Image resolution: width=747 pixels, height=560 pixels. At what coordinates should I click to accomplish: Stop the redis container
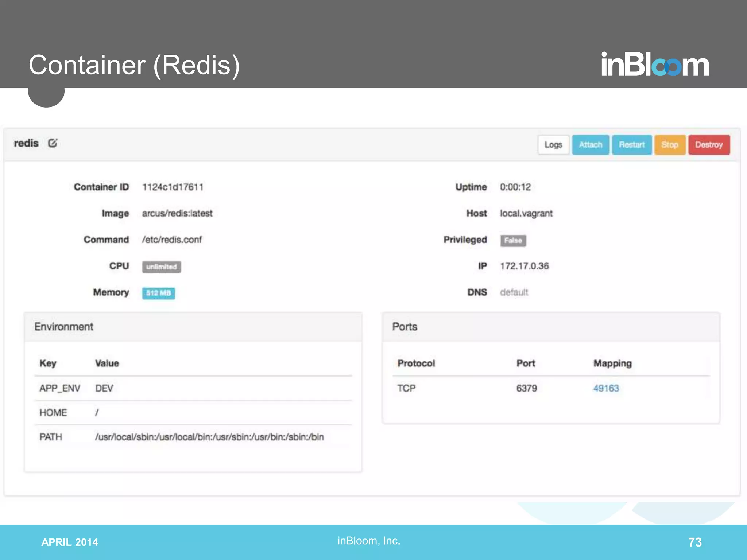[670, 145]
